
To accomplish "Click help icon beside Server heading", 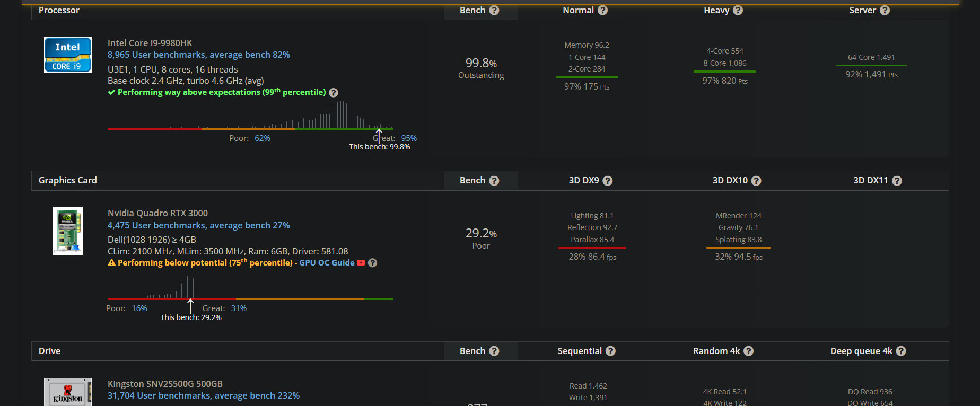I will 885,10.
